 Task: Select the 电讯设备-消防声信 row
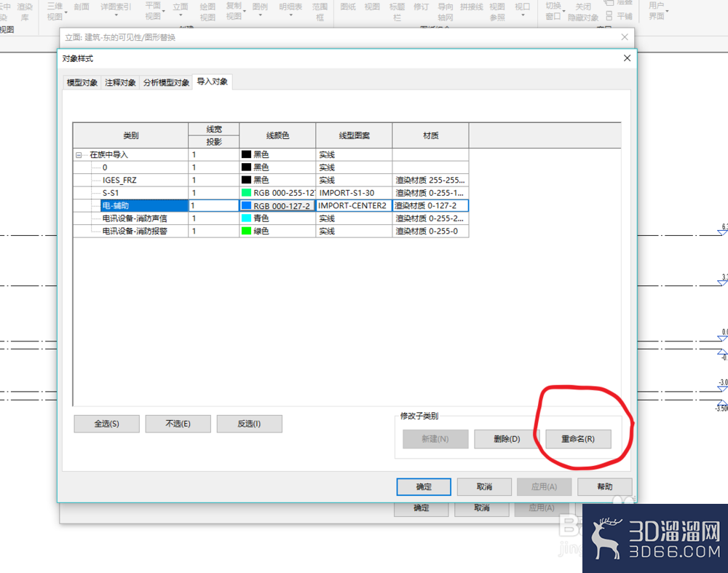[x=135, y=218]
